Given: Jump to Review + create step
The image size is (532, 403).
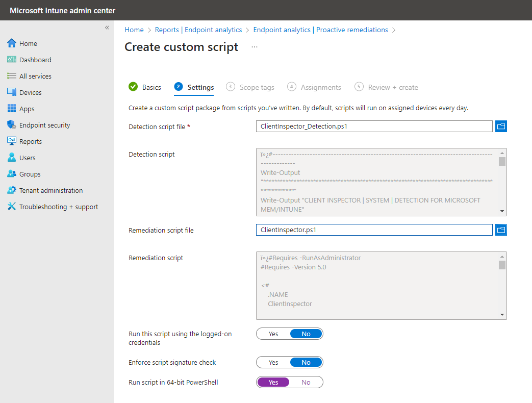Looking at the screenshot, I should [386, 87].
